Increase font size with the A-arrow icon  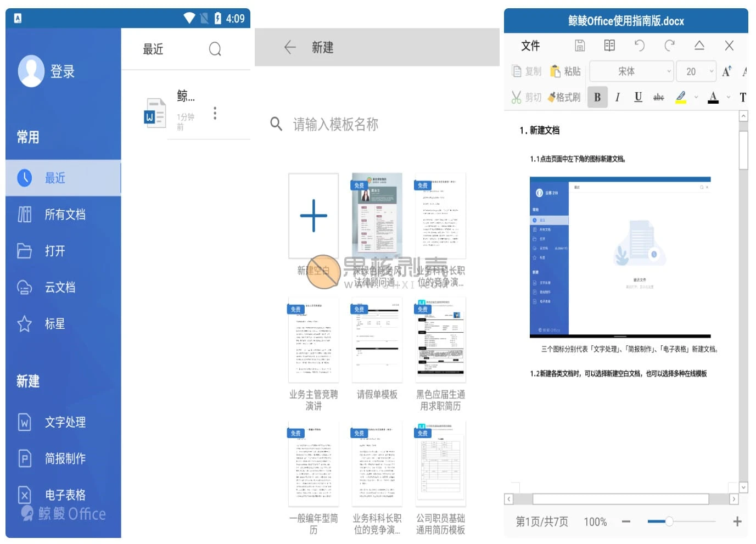pos(727,71)
